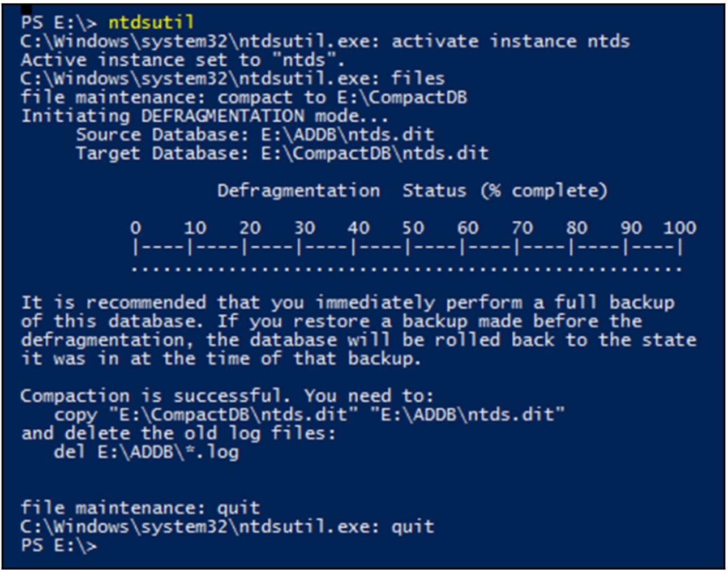Click the 'Active instance set to "ntds"' line

tap(182, 60)
